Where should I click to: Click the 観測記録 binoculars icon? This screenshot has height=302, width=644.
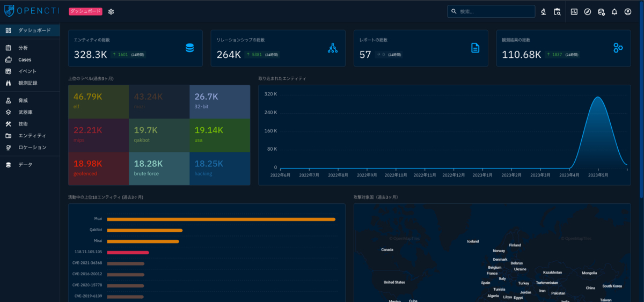8,83
